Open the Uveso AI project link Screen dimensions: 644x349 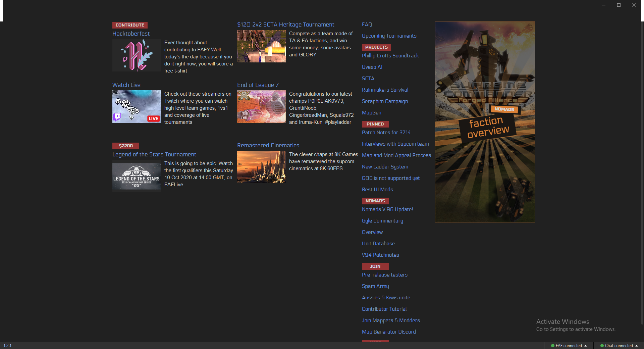tap(372, 67)
